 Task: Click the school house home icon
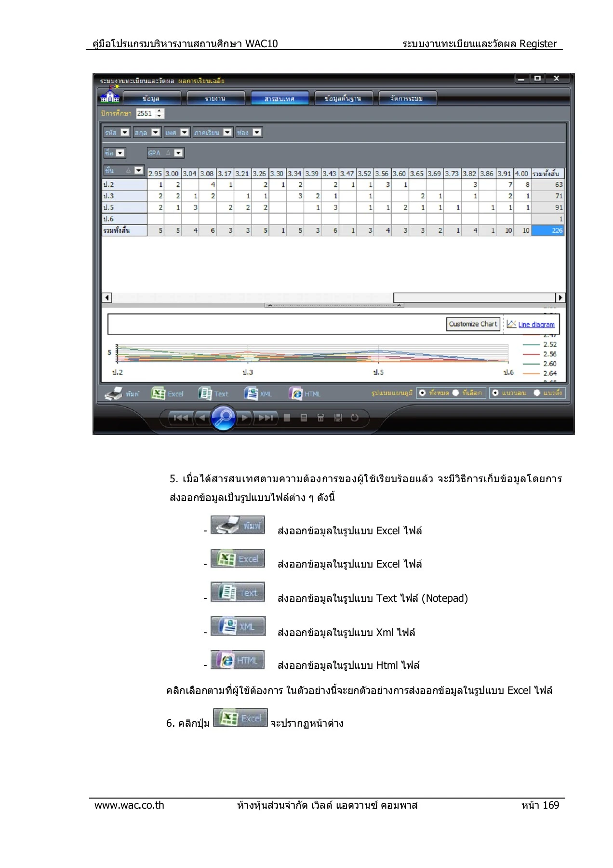(x=110, y=95)
